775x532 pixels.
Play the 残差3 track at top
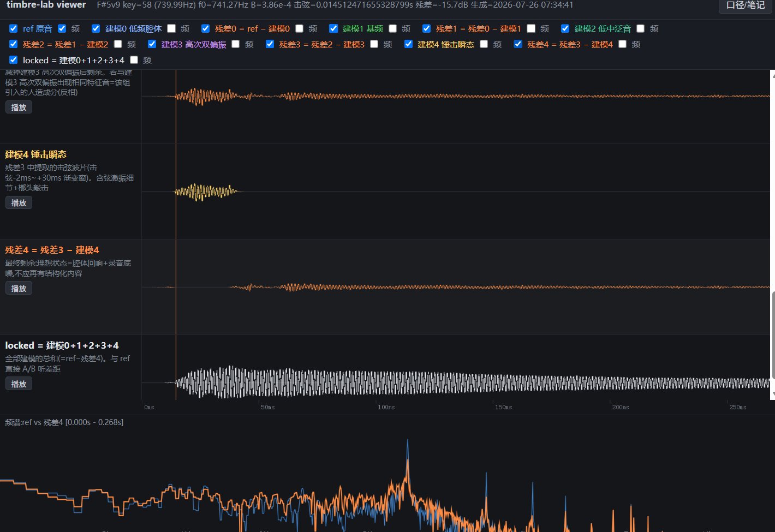coord(19,107)
